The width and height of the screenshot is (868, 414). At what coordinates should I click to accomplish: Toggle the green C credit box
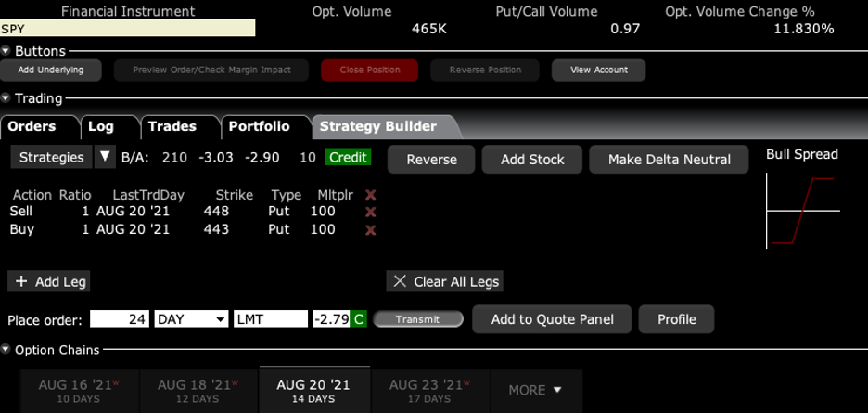[358, 319]
